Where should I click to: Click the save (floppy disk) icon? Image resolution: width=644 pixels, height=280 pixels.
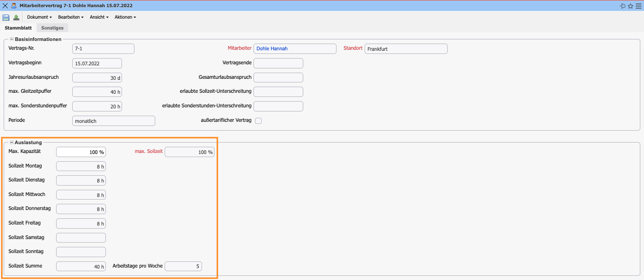tap(6, 17)
